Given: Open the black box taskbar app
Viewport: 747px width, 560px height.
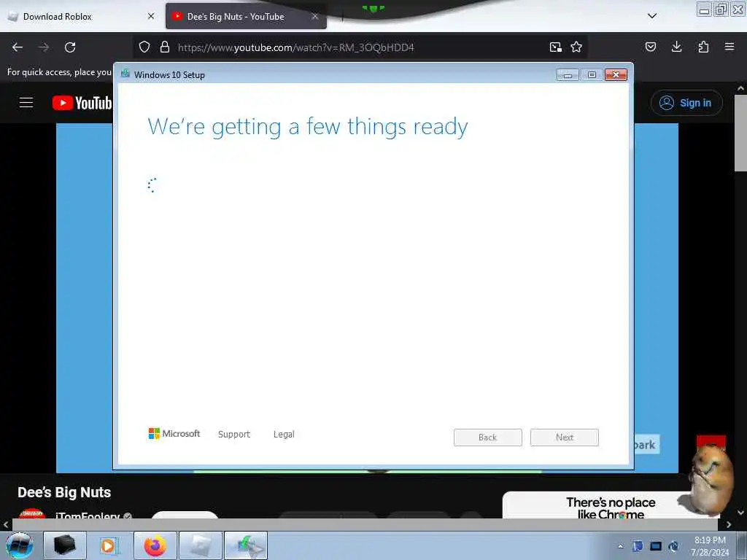Looking at the screenshot, I should [65, 545].
